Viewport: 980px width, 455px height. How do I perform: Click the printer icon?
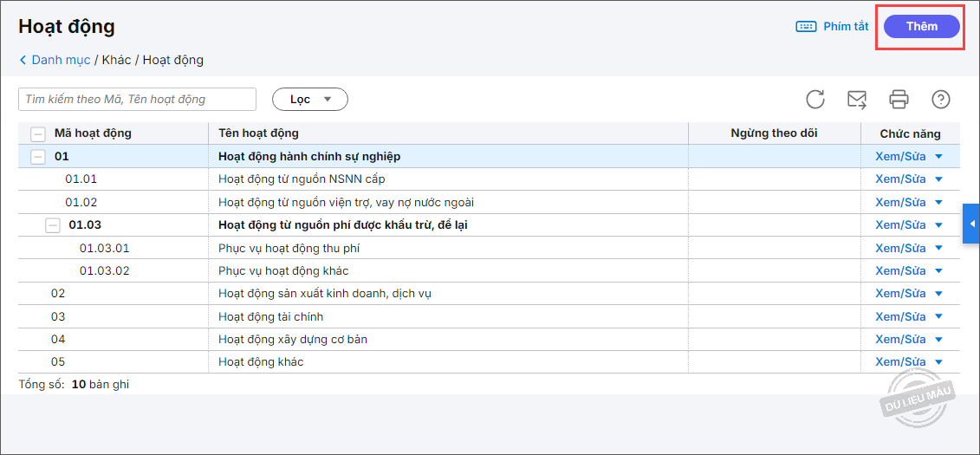click(899, 99)
